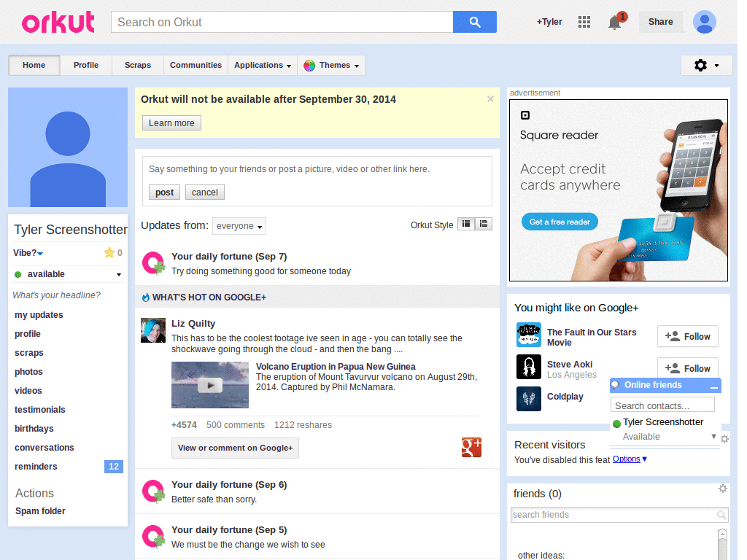Open 500 comments on Liz Quilty post

pos(236,425)
